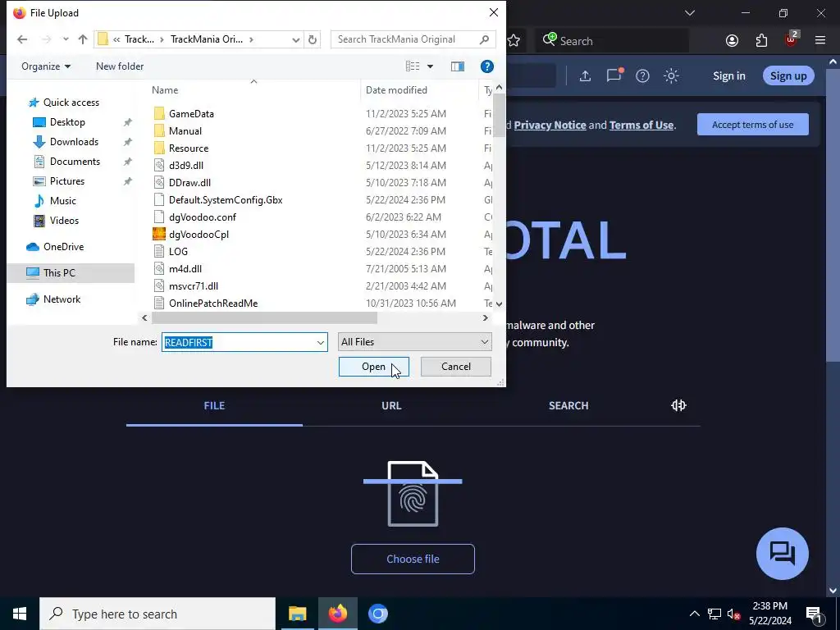
Task: Select OneDrive in navigation pane
Action: (x=63, y=247)
